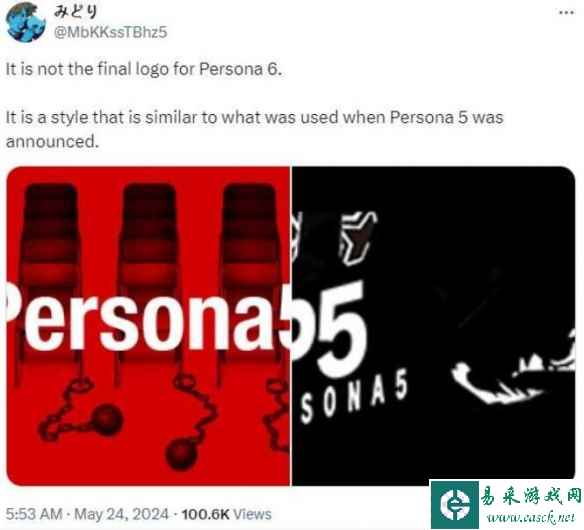This screenshot has width=584, height=530.
Task: Open the red Persona 5 teaser image
Action: 148,326
